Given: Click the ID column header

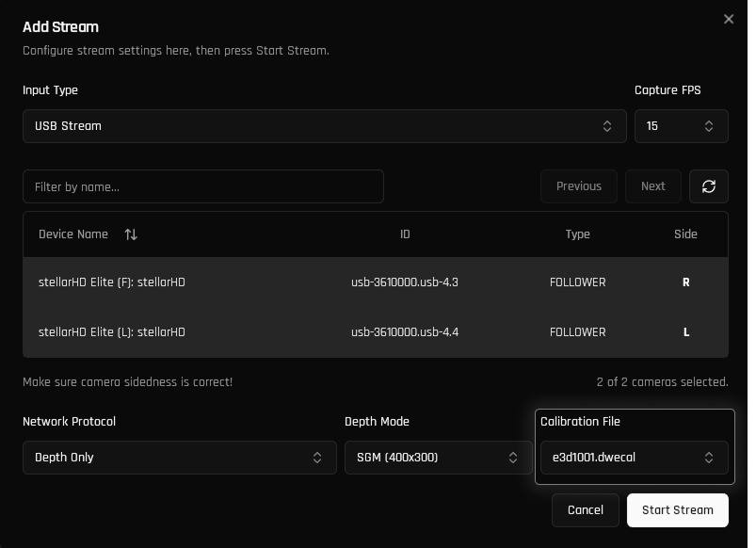Looking at the screenshot, I should tap(405, 234).
